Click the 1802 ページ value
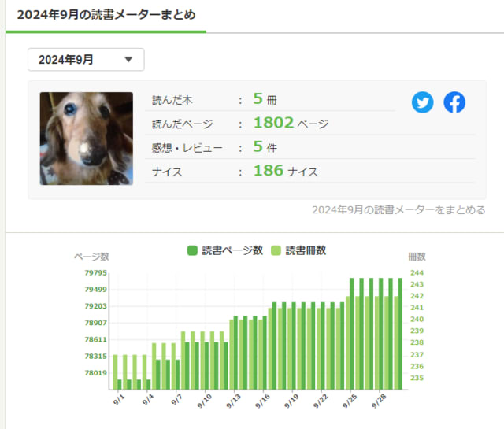This screenshot has width=504, height=429. (x=291, y=123)
